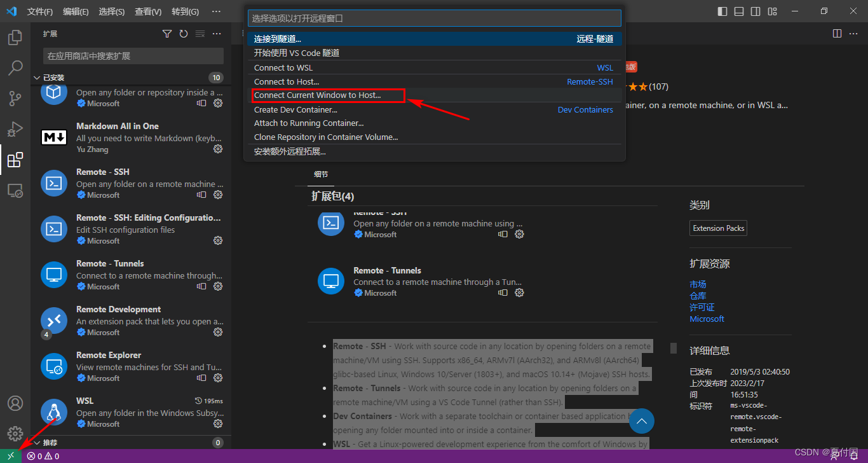Viewport: 868px width, 463px height.
Task: Open the Search view in activity bar
Action: pyautogui.click(x=15, y=68)
